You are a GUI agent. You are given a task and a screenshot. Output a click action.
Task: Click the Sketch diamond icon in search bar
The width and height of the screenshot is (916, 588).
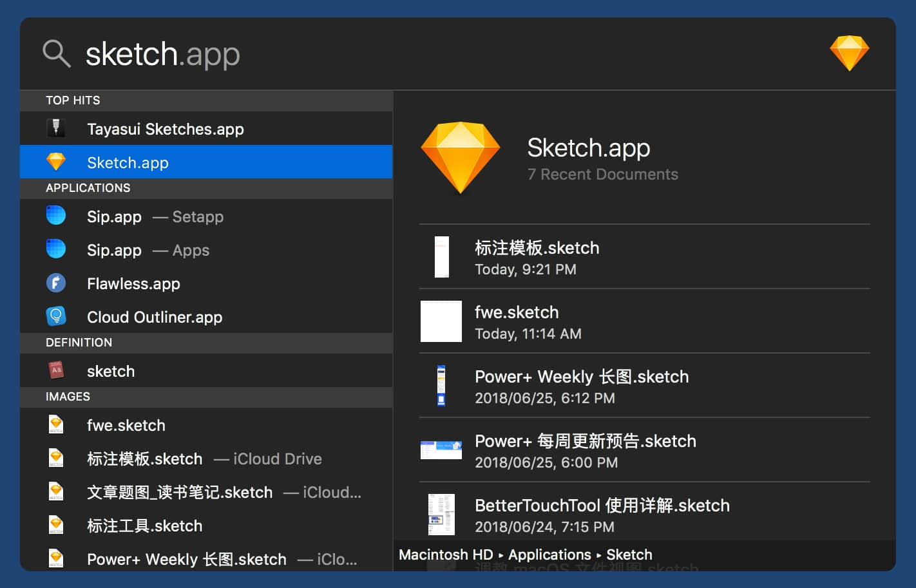(849, 53)
